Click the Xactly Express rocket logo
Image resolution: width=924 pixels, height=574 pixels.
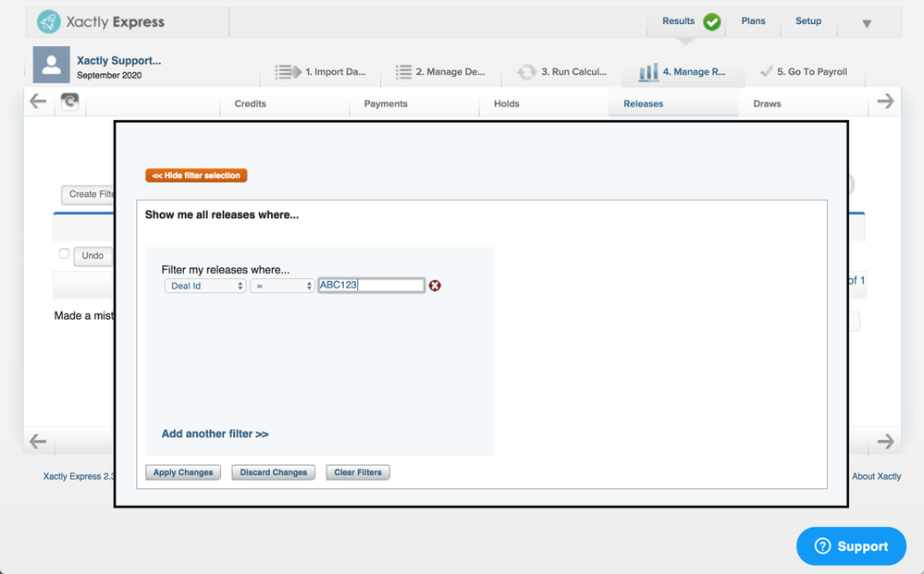point(48,22)
